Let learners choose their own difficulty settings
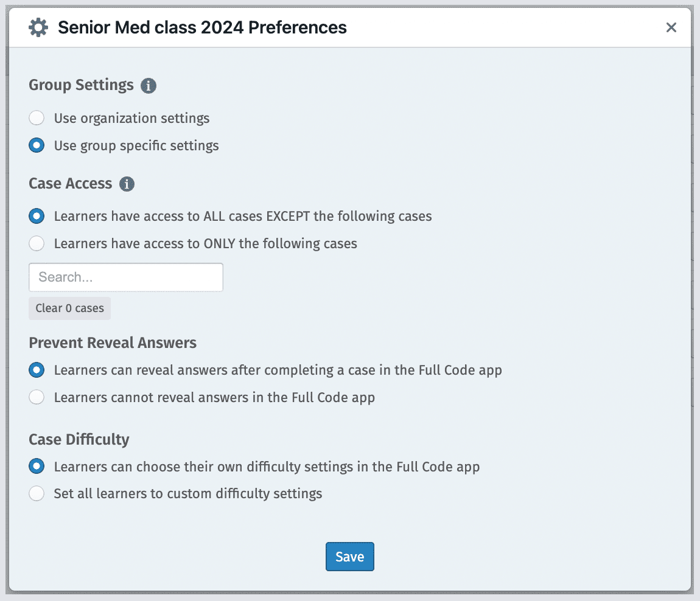 click(x=37, y=467)
